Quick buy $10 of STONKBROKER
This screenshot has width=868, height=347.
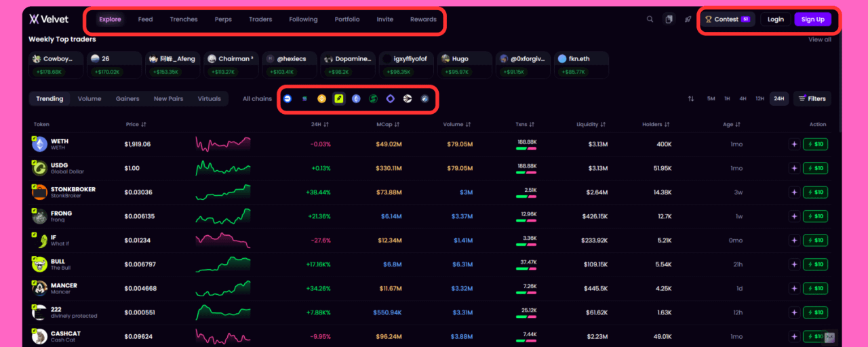pyautogui.click(x=816, y=192)
